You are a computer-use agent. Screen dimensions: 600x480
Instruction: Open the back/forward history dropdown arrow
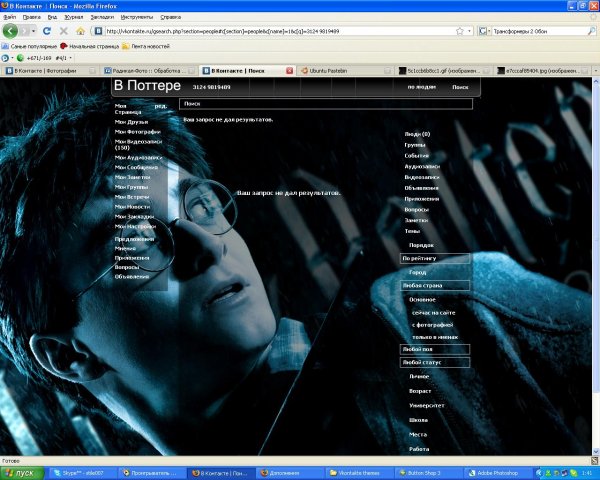click(33, 31)
